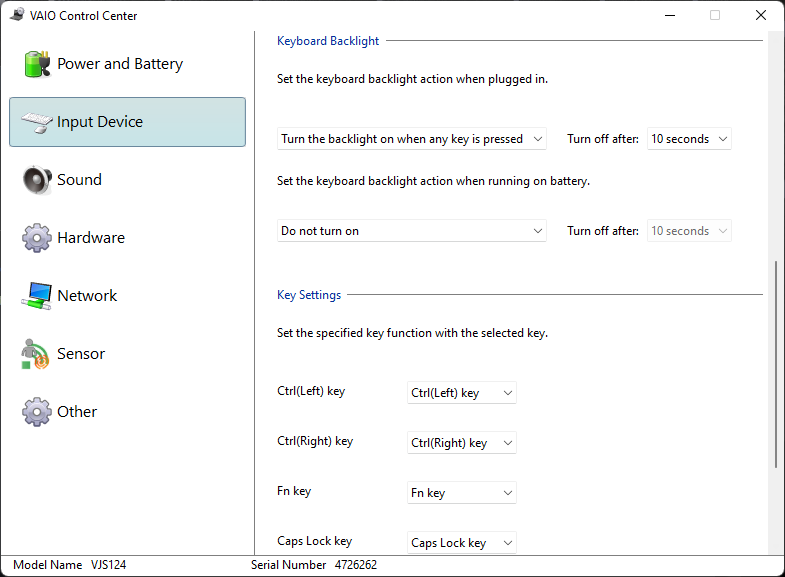This screenshot has height=577, width=785.
Task: Expand the battery backlight 'Do not turn on' dropdown
Action: click(412, 231)
